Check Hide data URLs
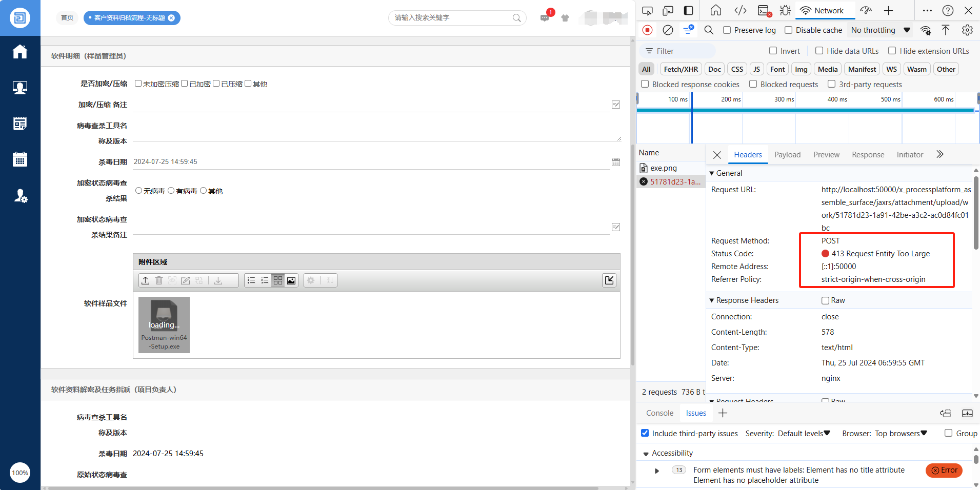Screen dimensions: 980x490 (x=819, y=51)
